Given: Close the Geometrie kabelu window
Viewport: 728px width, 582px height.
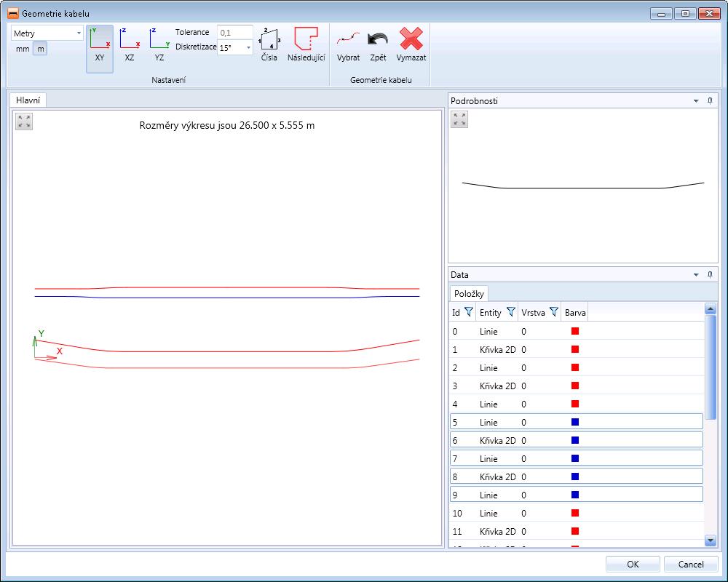Looking at the screenshot, I should tap(709, 14).
